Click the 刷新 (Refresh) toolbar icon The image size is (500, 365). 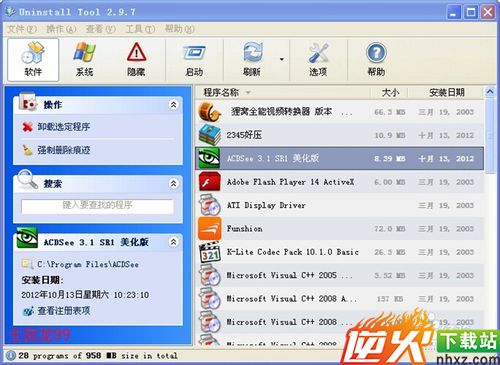pyautogui.click(x=252, y=53)
